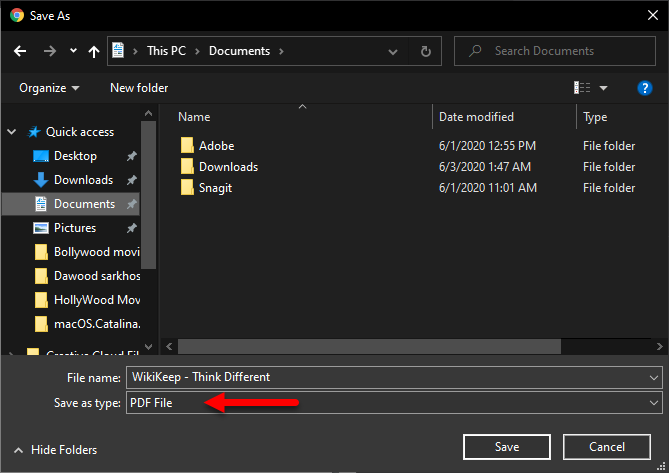Click into the Search Documents field
The height and width of the screenshot is (473, 669).
[555, 51]
